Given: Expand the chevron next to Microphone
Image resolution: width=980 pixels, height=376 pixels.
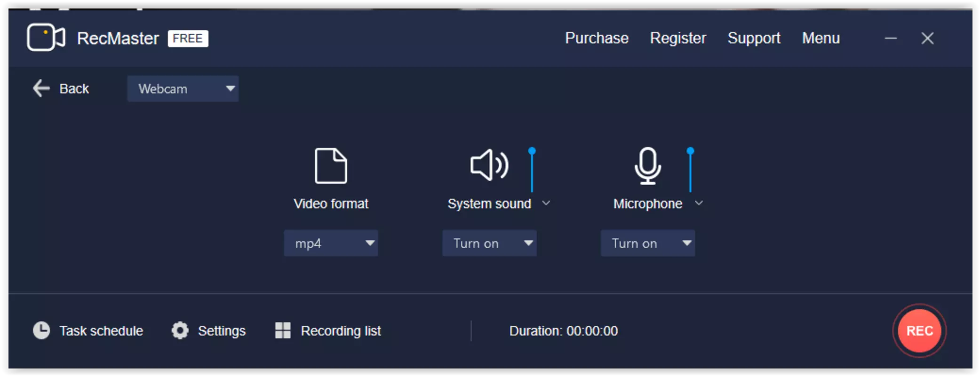Looking at the screenshot, I should tap(699, 203).
